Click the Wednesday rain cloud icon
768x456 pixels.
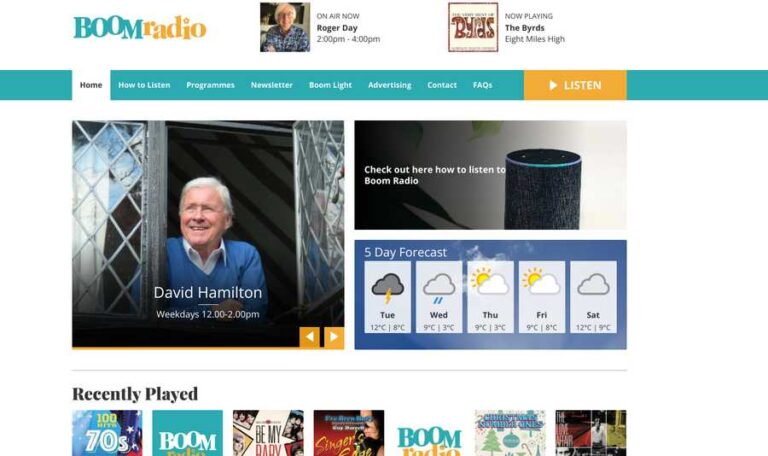coord(439,288)
